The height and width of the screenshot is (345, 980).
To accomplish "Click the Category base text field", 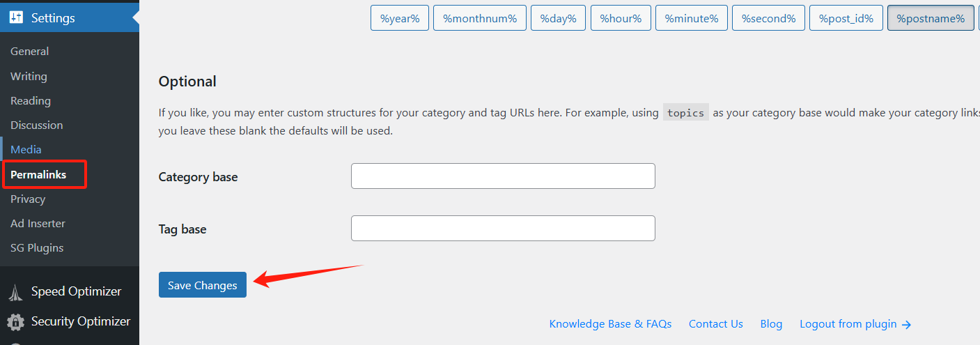I will click(x=503, y=176).
